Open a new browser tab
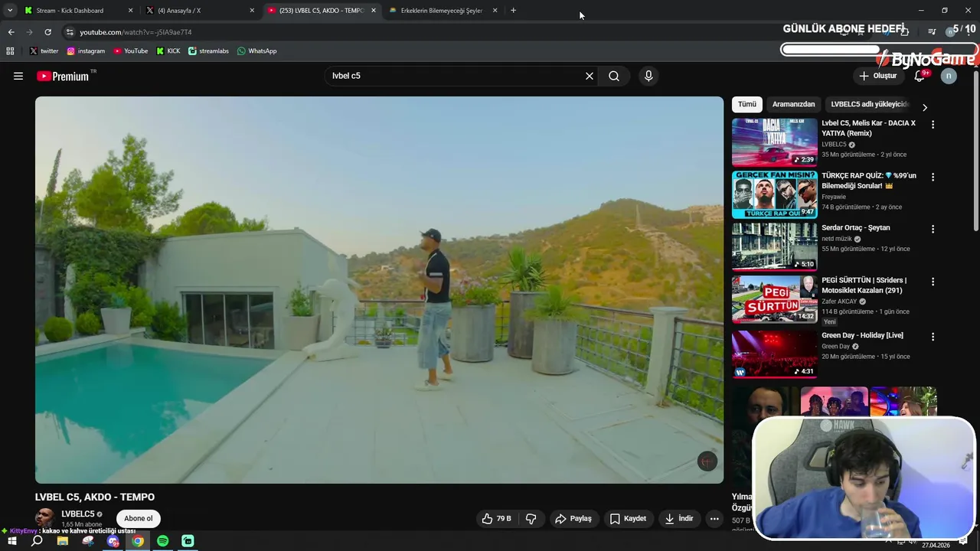The image size is (980, 551). point(513,11)
